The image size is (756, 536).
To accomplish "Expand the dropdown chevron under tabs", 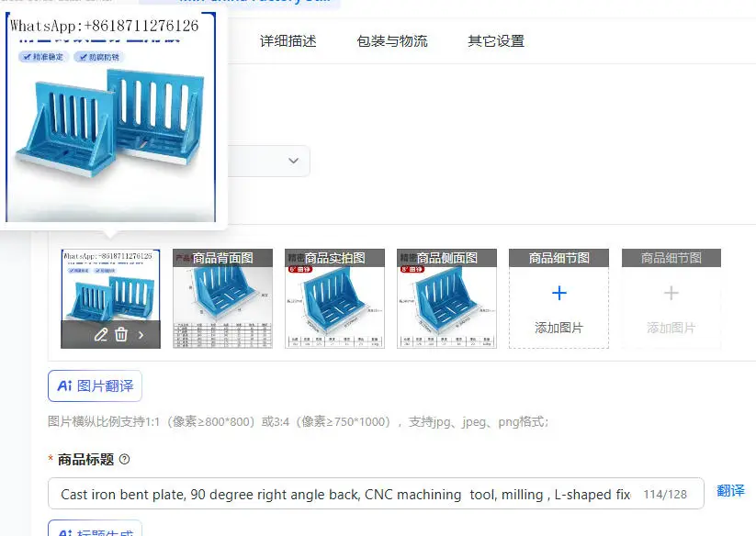I will coord(293,161).
